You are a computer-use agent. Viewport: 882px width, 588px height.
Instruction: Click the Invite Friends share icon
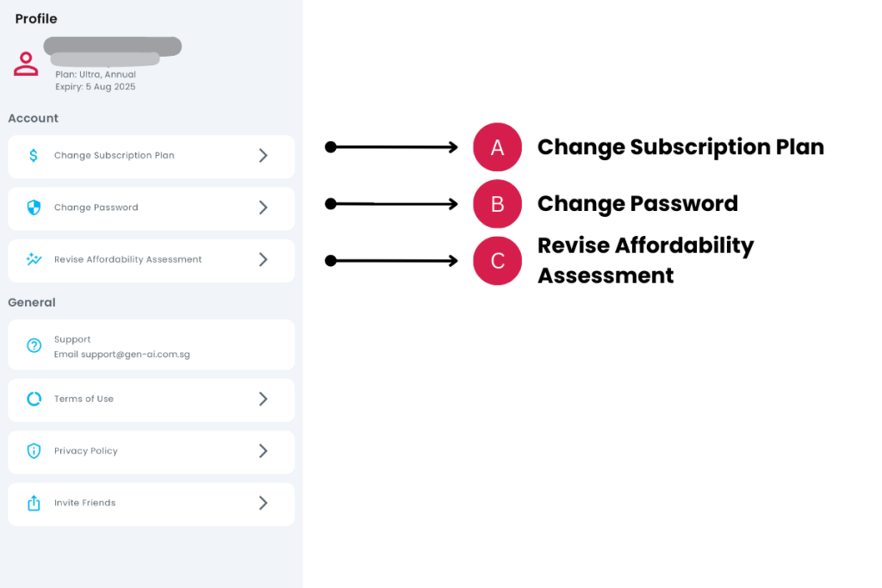tap(34, 503)
